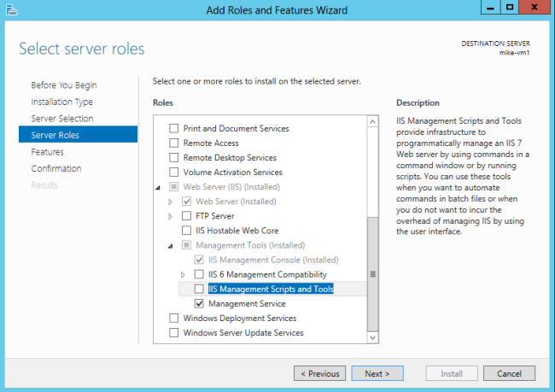Click the Roles list scrollbar thumb

pyautogui.click(x=372, y=273)
